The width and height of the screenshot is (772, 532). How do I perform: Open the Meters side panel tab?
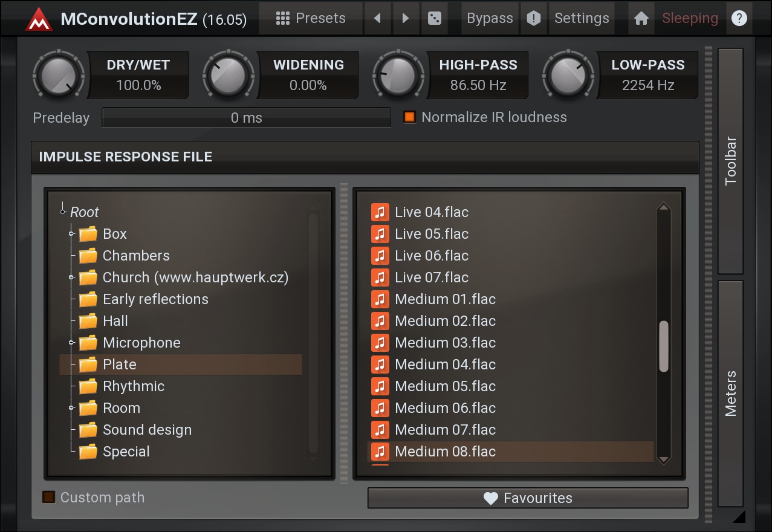click(x=730, y=394)
